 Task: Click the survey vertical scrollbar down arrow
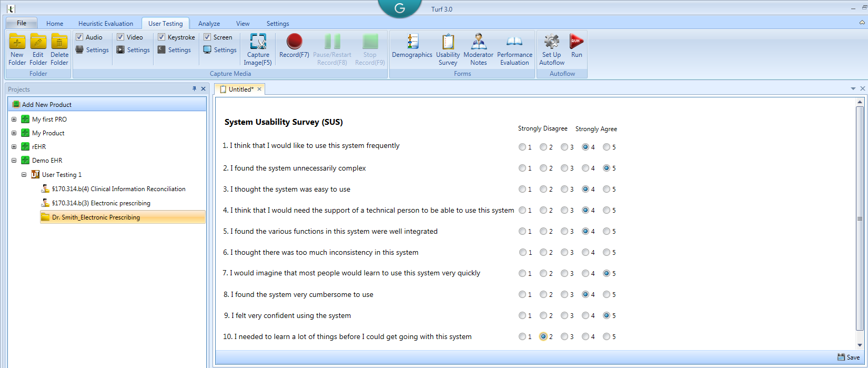coord(860,345)
